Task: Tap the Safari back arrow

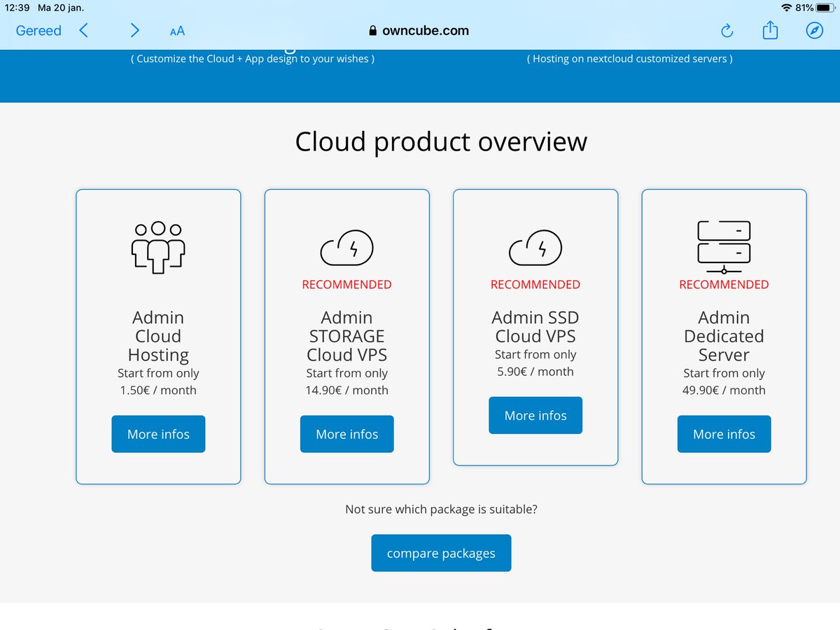Action: pyautogui.click(x=83, y=30)
